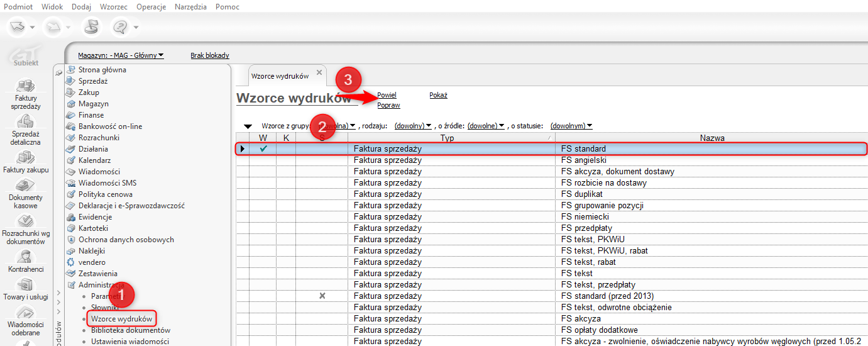
Task: Click the W column header
Action: coord(263,137)
